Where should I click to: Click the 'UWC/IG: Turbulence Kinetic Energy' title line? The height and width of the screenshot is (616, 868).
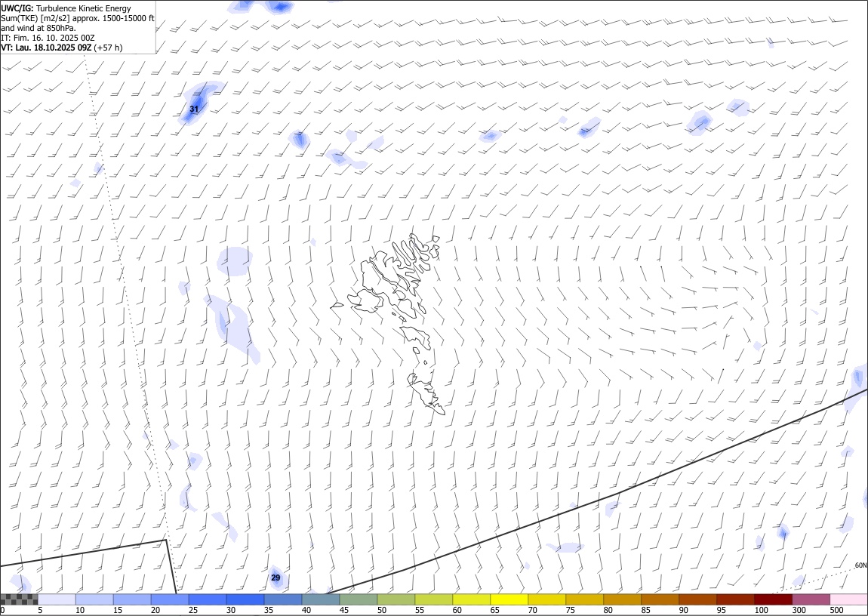pos(66,8)
